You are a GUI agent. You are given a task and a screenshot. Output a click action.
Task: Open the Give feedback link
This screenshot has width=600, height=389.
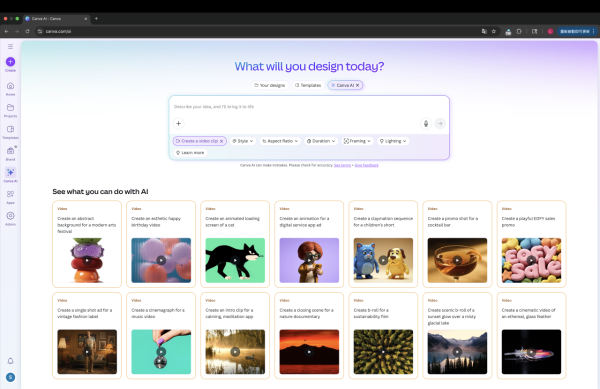point(367,165)
